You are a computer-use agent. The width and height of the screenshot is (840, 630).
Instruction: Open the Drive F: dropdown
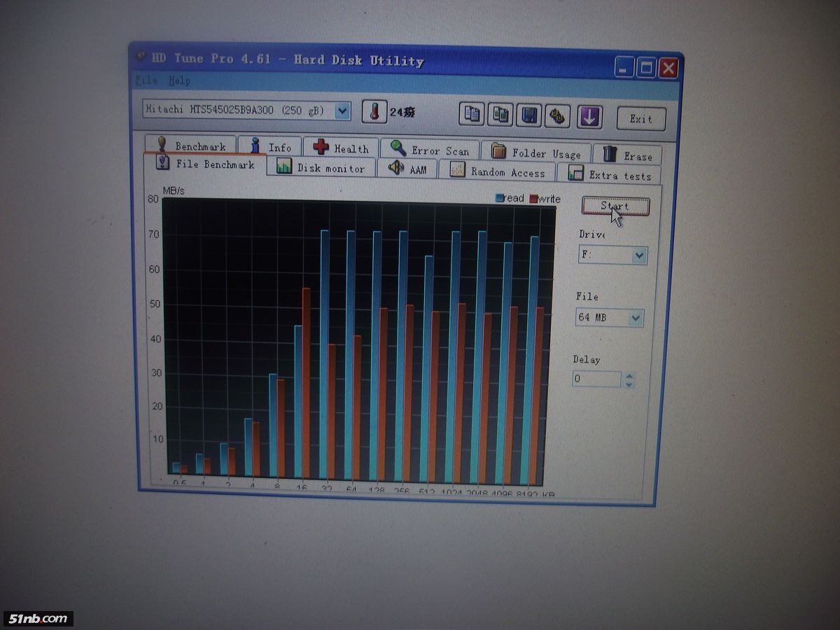pos(638,256)
